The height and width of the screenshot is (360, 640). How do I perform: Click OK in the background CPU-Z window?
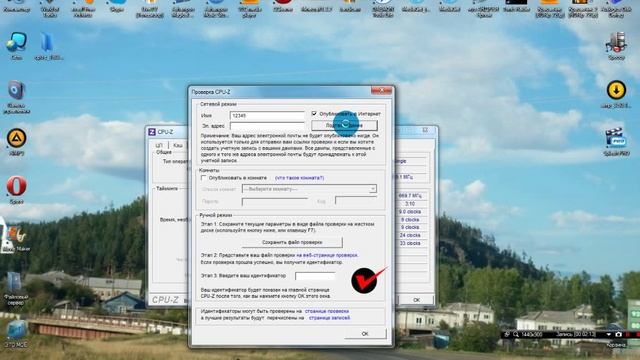click(x=416, y=300)
